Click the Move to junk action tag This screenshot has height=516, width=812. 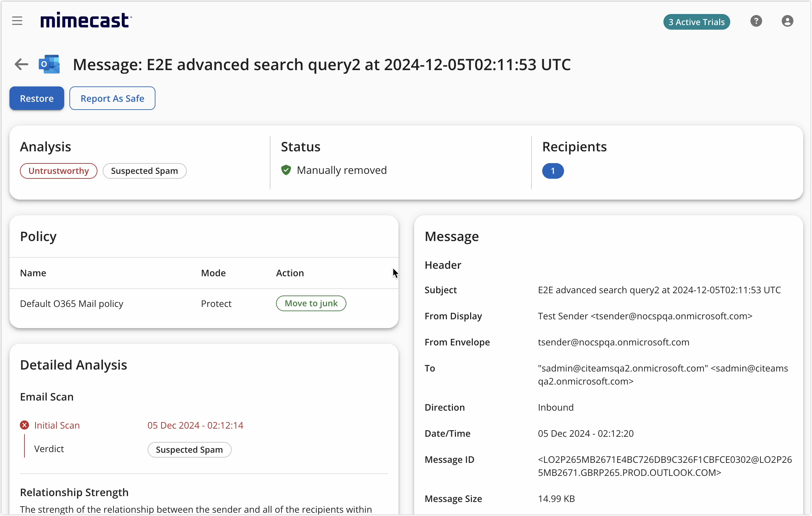click(311, 303)
